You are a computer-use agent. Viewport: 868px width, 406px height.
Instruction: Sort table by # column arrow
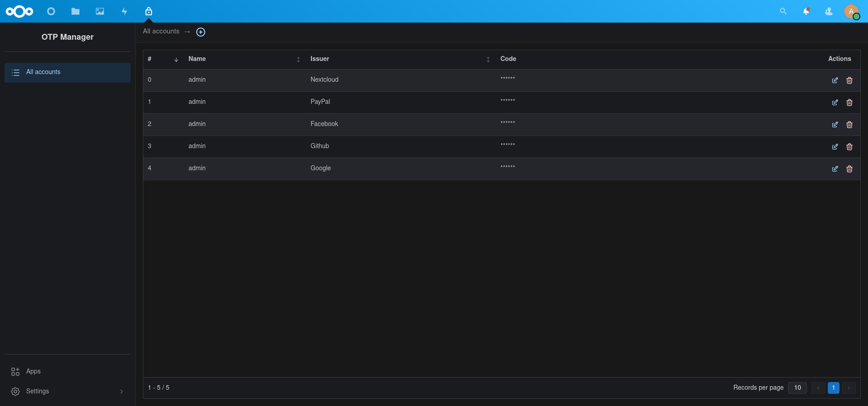[x=176, y=60]
